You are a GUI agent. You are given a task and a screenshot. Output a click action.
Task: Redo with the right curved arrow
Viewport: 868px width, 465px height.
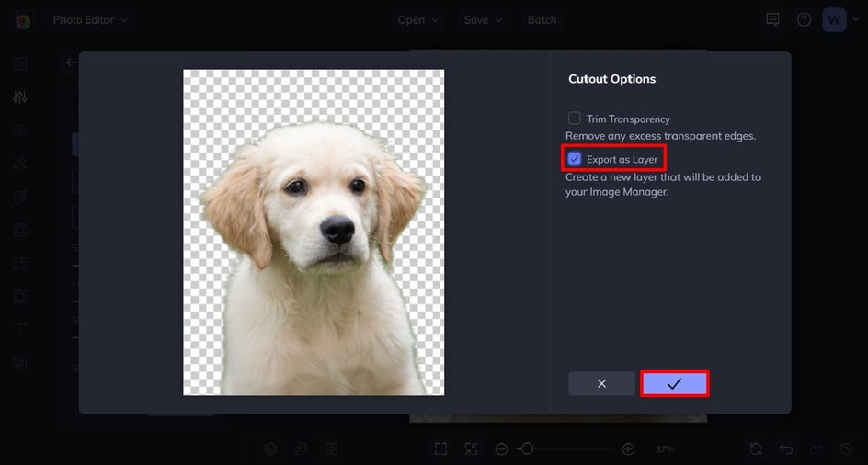click(817, 448)
